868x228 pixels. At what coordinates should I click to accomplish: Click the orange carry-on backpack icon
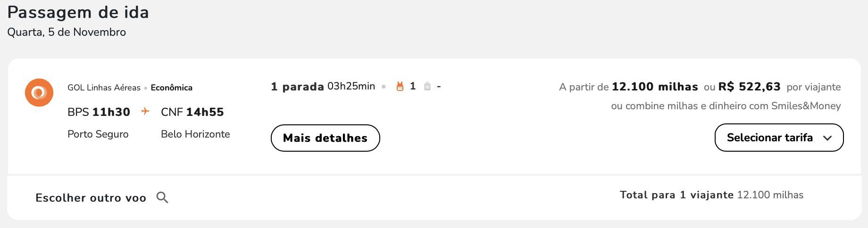[400, 86]
